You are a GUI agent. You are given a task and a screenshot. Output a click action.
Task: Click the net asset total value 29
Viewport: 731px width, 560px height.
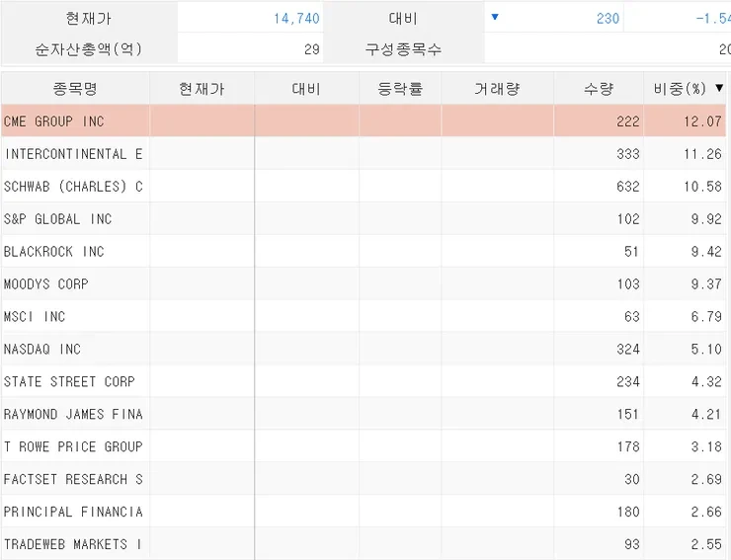pyautogui.click(x=312, y=49)
